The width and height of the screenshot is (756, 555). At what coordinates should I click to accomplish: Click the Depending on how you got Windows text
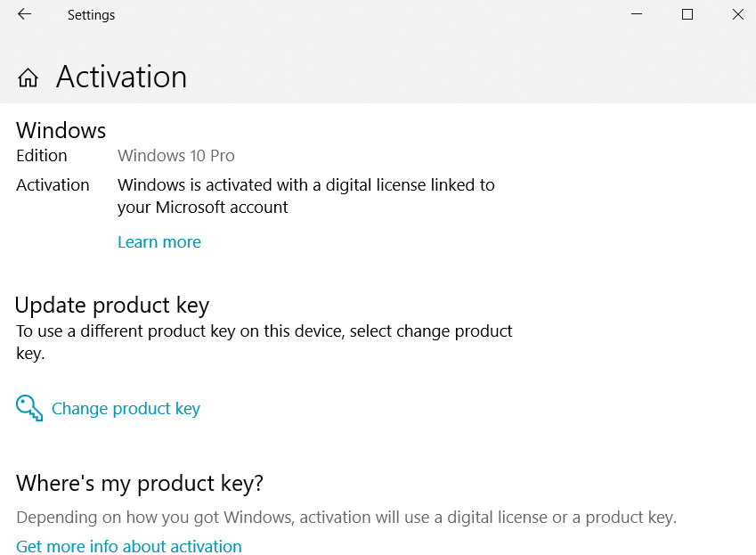[346, 517]
